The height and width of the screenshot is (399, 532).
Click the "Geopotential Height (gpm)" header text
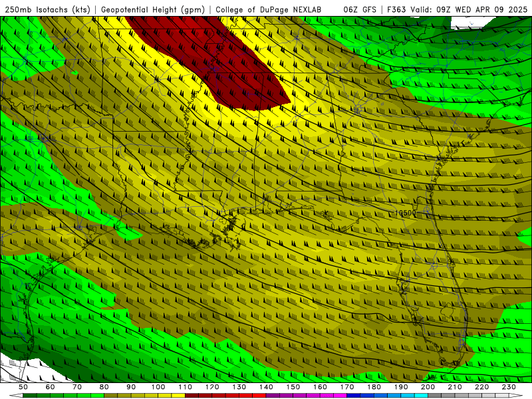click(153, 10)
